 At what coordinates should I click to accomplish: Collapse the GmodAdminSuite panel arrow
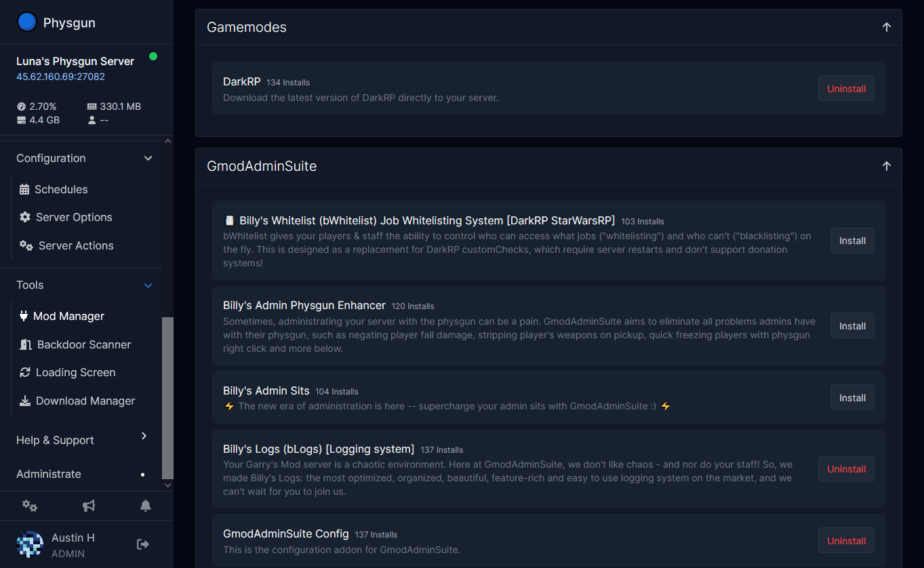886,166
